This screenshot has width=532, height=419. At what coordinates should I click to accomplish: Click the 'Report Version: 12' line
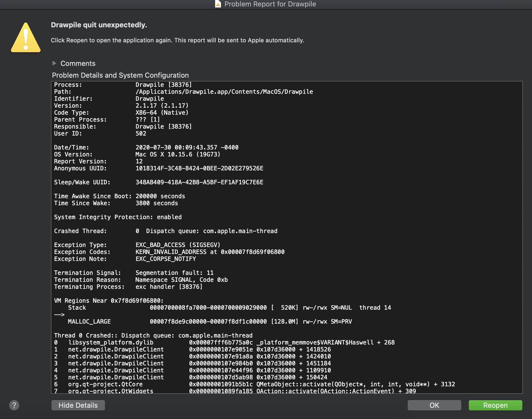[x=98, y=161]
